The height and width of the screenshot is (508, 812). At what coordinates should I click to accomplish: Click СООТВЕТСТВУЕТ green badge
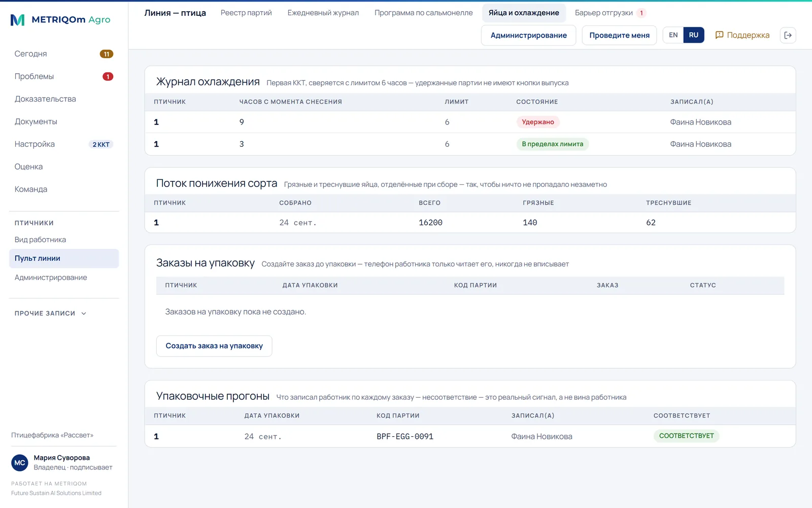coord(686,436)
